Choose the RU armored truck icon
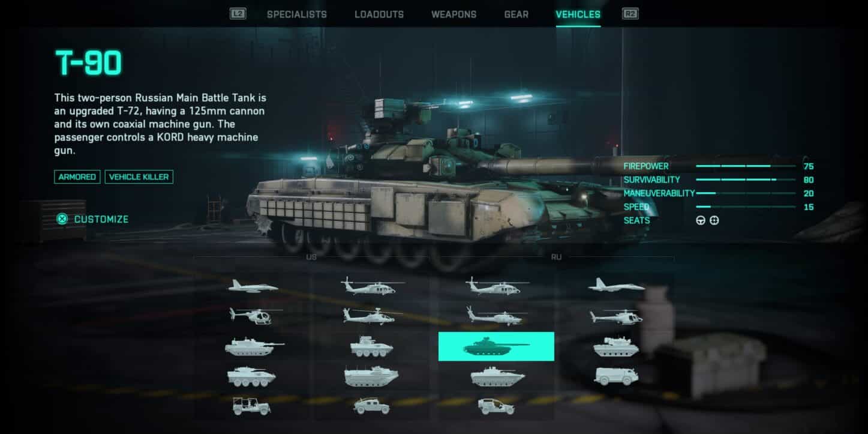 [x=616, y=376]
